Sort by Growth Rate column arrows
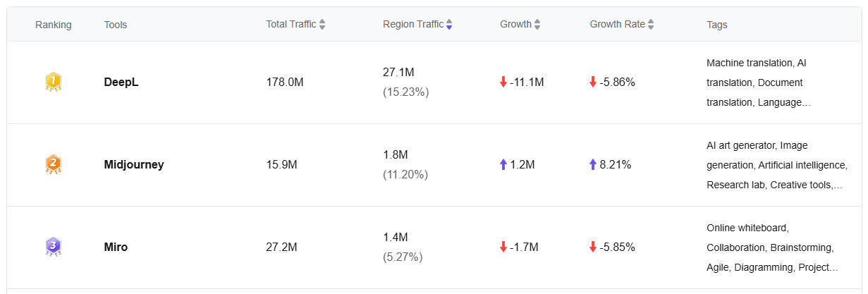The image size is (868, 294). coord(651,25)
